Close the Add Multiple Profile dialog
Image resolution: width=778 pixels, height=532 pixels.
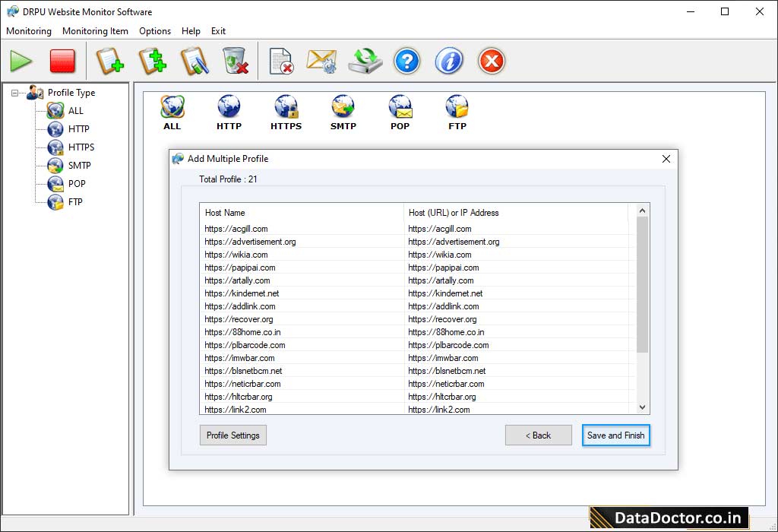(666, 159)
